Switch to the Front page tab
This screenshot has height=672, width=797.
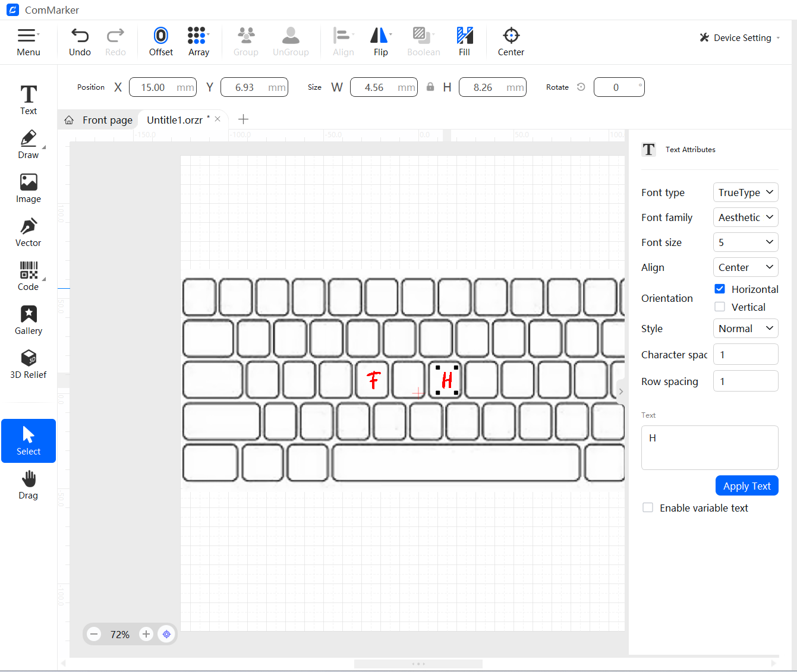pyautogui.click(x=107, y=119)
